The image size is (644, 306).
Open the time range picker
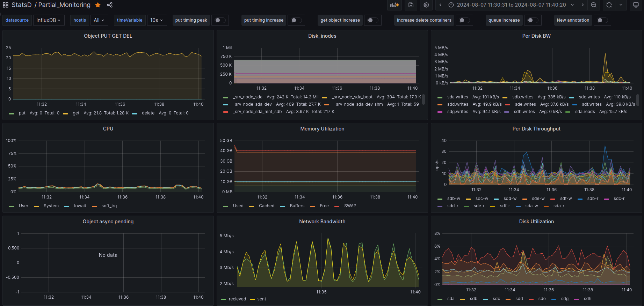point(511,5)
